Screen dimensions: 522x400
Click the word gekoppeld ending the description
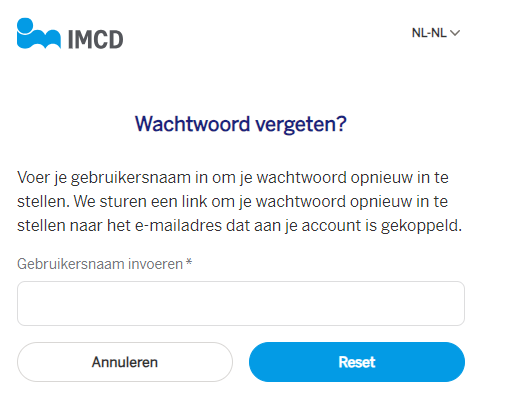pos(419,226)
